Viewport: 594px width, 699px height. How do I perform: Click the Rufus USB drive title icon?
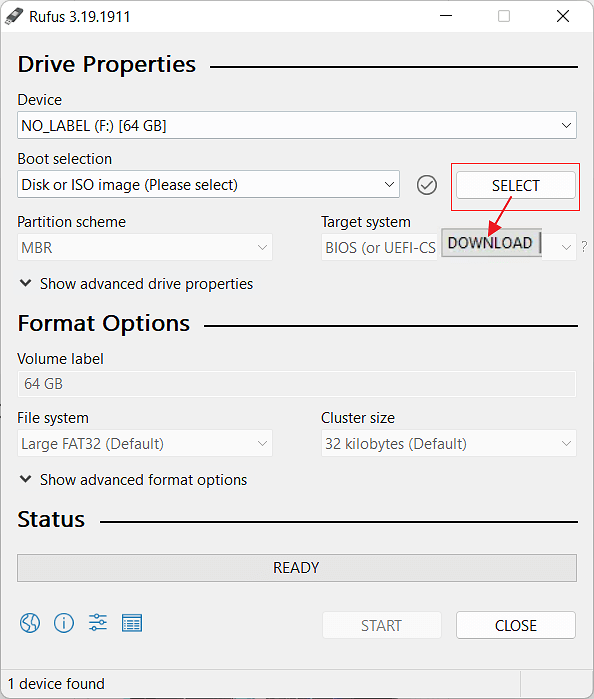(x=14, y=16)
